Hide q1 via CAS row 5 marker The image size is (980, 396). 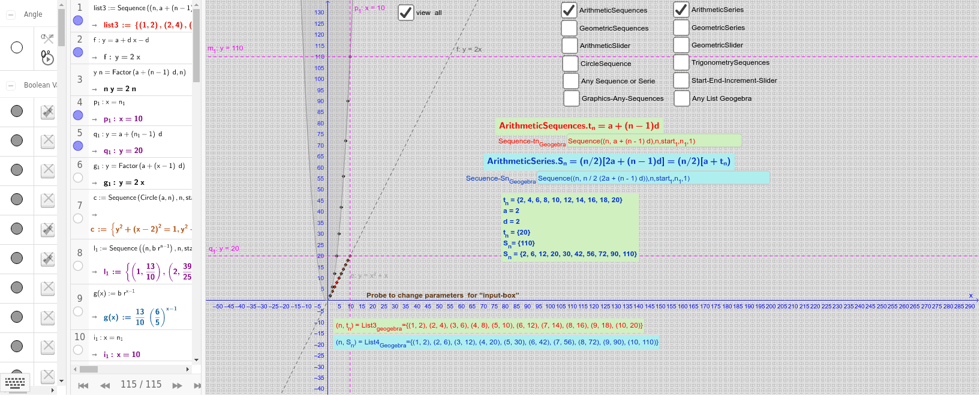pos(78,146)
